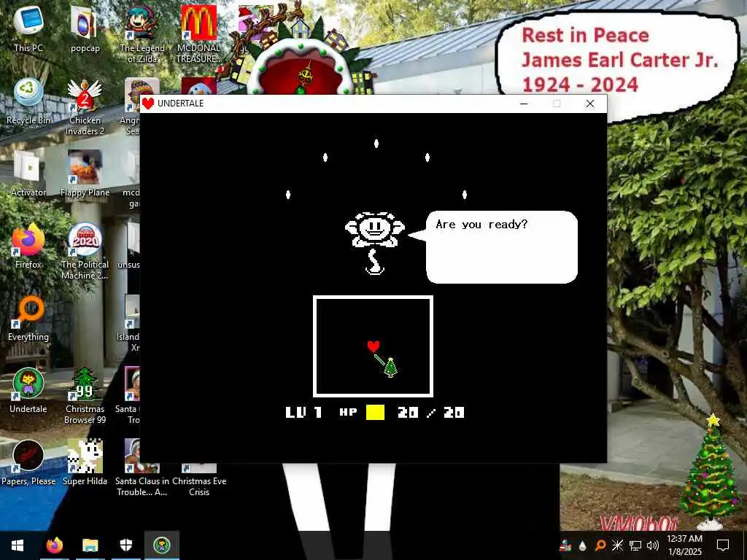Click the yellow HP bar

tap(375, 413)
